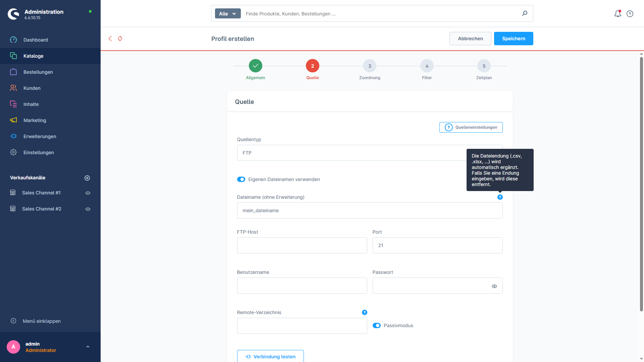This screenshot has width=644, height=362.
Task: Open the notifications bell
Action: point(618,14)
